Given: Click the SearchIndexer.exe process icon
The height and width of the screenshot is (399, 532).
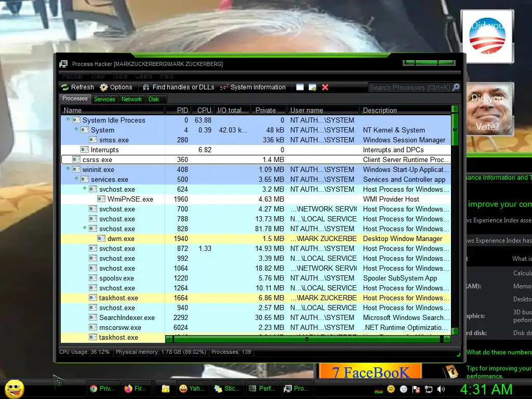Looking at the screenshot, I should (93, 317).
